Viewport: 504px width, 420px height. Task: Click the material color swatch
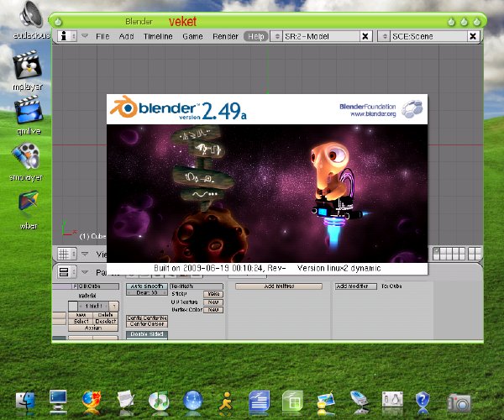point(72,306)
